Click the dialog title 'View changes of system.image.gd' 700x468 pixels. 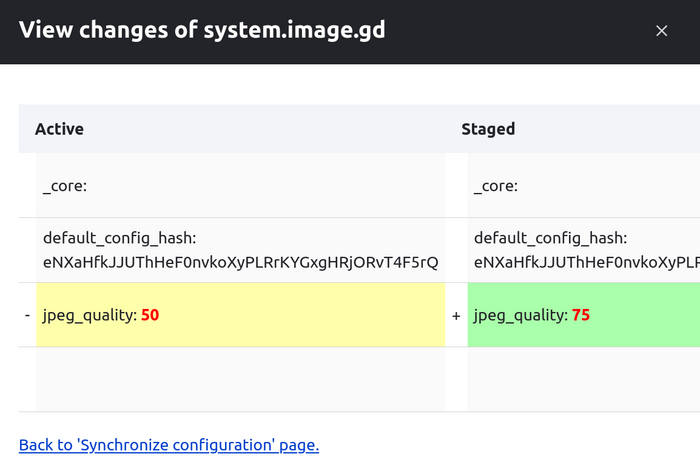[x=202, y=31]
